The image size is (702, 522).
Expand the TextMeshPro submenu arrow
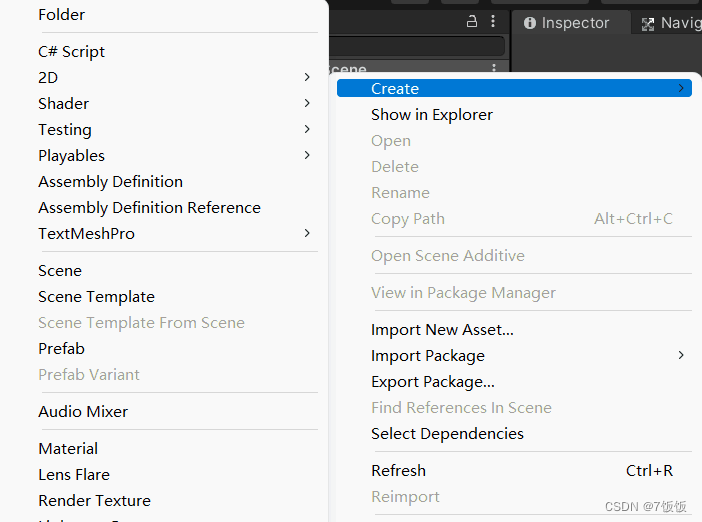[307, 233]
